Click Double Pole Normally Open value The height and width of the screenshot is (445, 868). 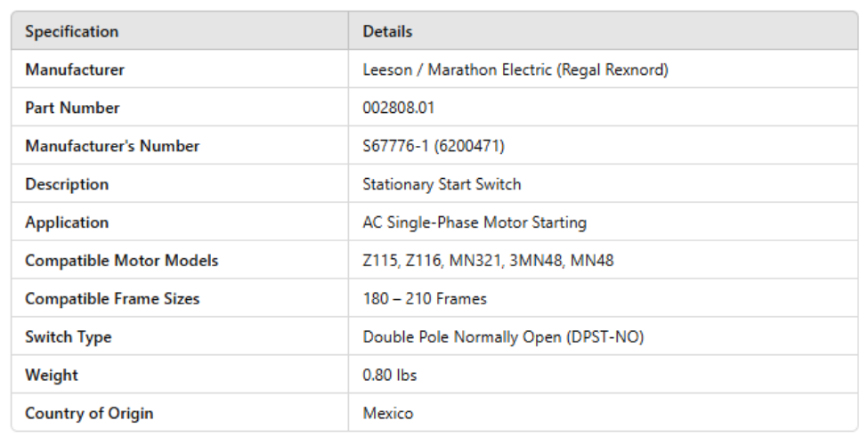(503, 337)
